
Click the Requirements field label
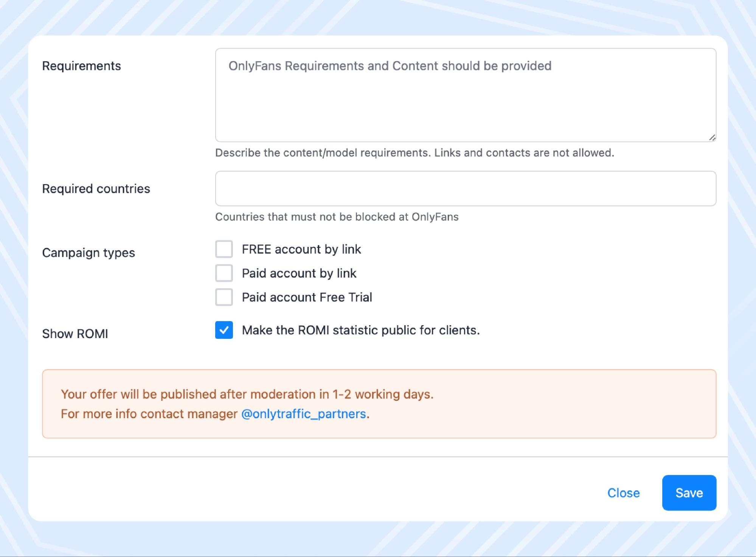[81, 66]
